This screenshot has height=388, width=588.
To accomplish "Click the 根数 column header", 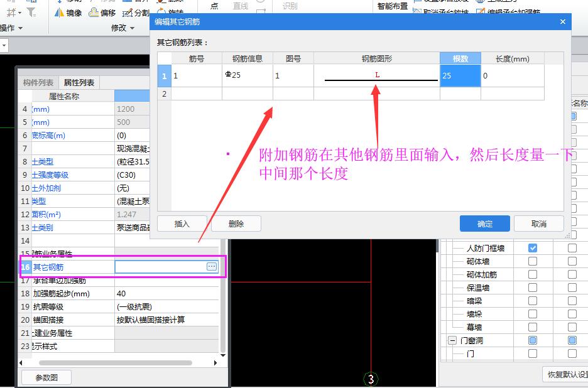I will pyautogui.click(x=460, y=58).
